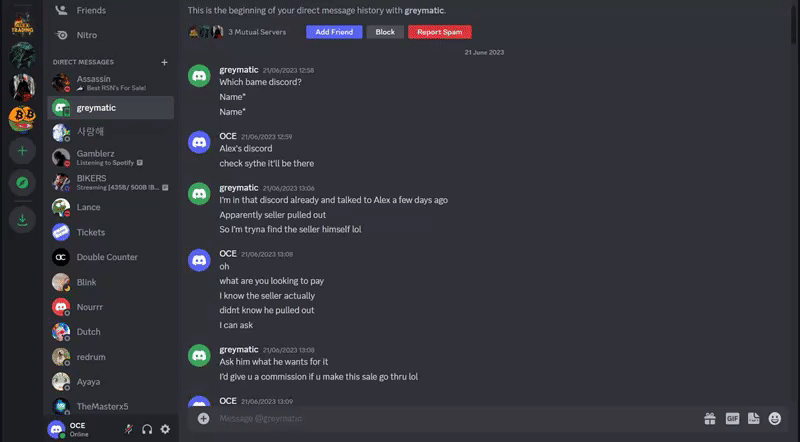The height and width of the screenshot is (442, 800).
Task: Open the sticker picker icon
Action: point(754,419)
